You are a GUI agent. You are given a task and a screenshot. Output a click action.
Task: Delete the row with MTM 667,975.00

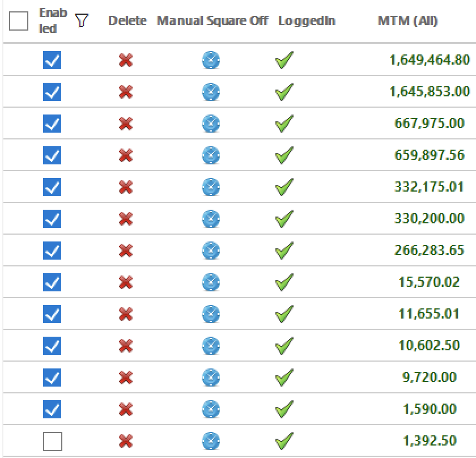126,124
